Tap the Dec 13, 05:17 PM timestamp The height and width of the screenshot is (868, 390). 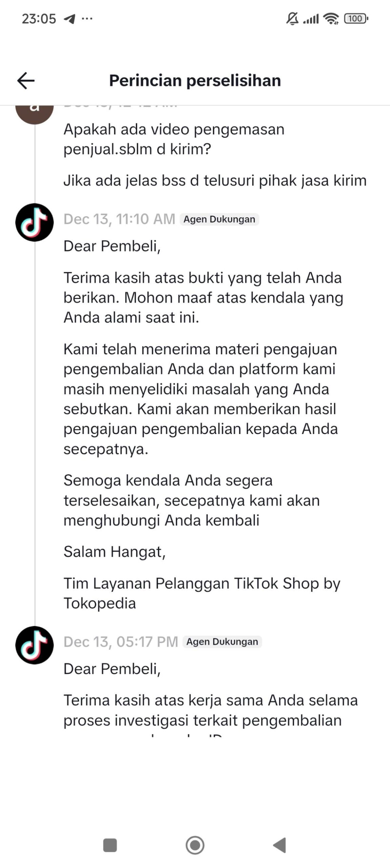click(121, 642)
